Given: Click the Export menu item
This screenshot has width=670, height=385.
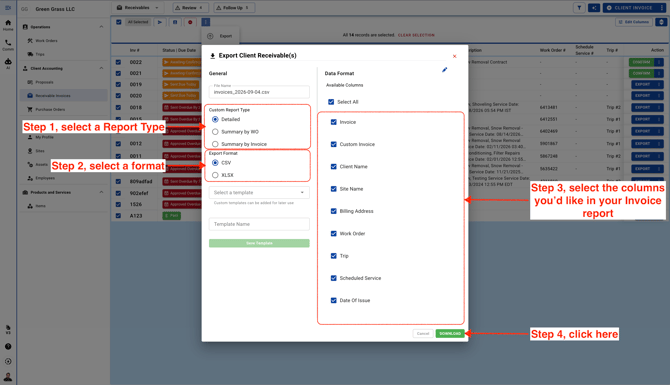Looking at the screenshot, I should 220,36.
